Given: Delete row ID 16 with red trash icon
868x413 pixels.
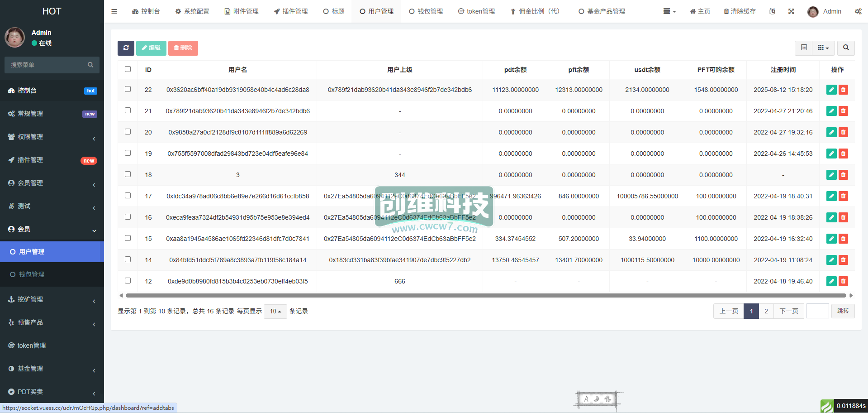Looking at the screenshot, I should (x=843, y=217).
